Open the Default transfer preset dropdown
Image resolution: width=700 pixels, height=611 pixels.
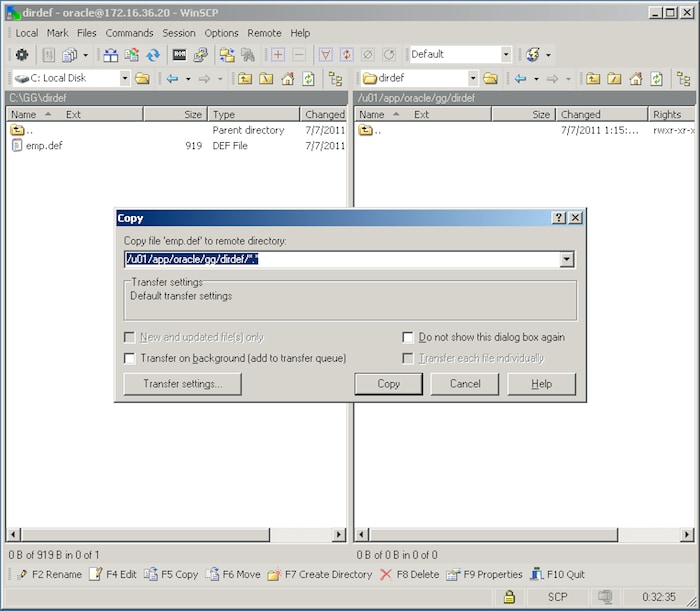(x=506, y=54)
